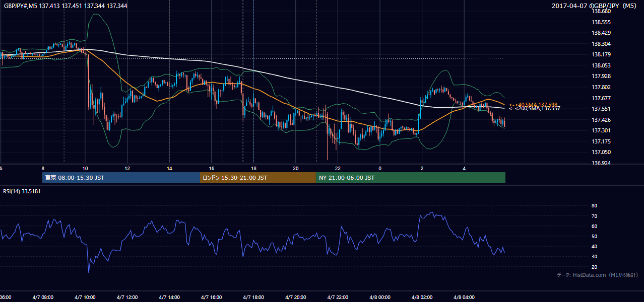Click price axis label 137.050

tap(601, 152)
